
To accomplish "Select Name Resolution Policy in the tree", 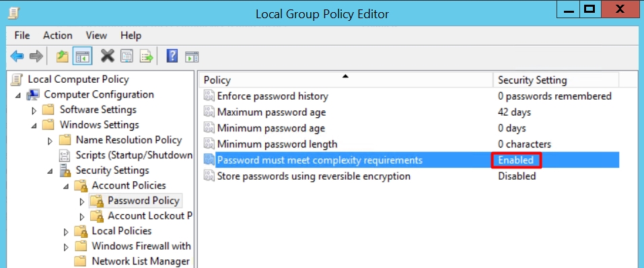I will tap(129, 140).
